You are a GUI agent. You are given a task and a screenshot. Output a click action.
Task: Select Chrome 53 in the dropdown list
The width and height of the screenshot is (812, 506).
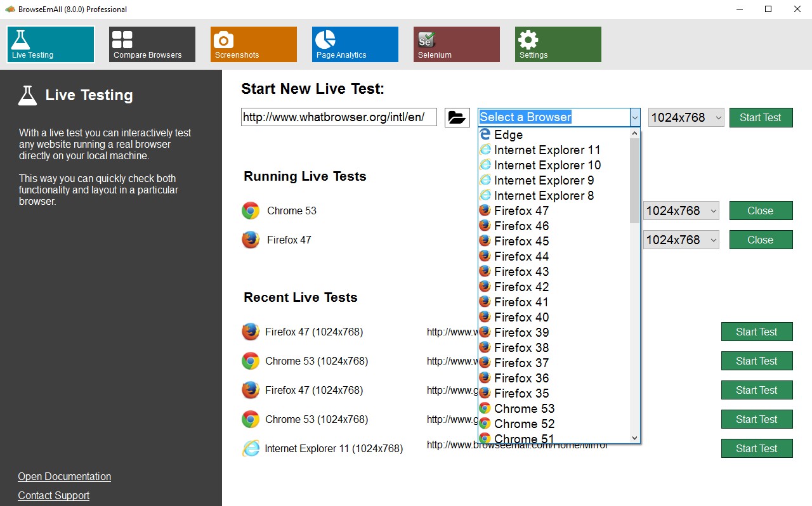coord(554,408)
